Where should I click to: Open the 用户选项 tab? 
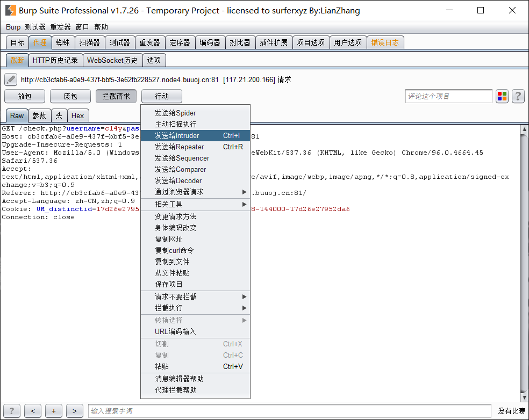pos(348,42)
